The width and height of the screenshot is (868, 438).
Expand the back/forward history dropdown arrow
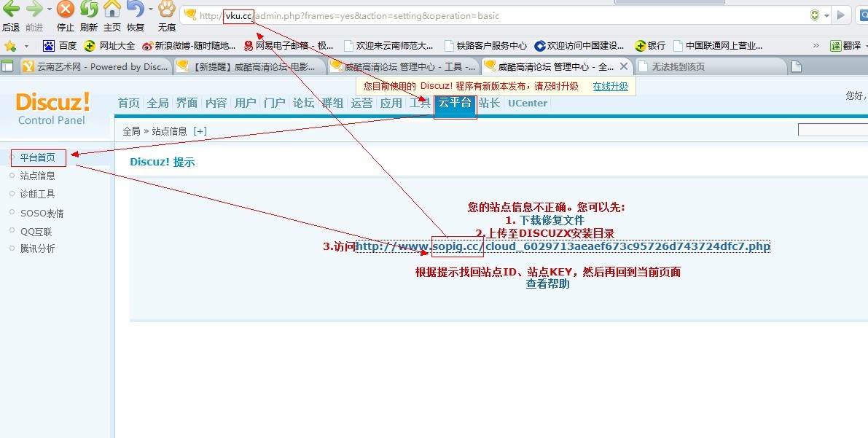(50, 9)
